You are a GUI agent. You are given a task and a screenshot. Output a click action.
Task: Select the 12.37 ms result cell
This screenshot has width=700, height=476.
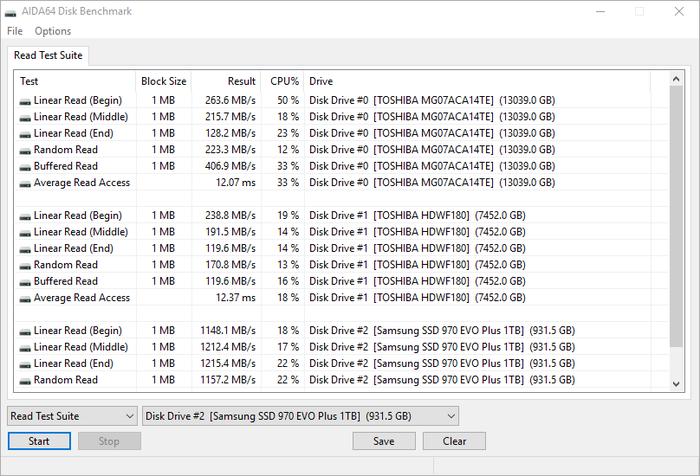(x=236, y=297)
